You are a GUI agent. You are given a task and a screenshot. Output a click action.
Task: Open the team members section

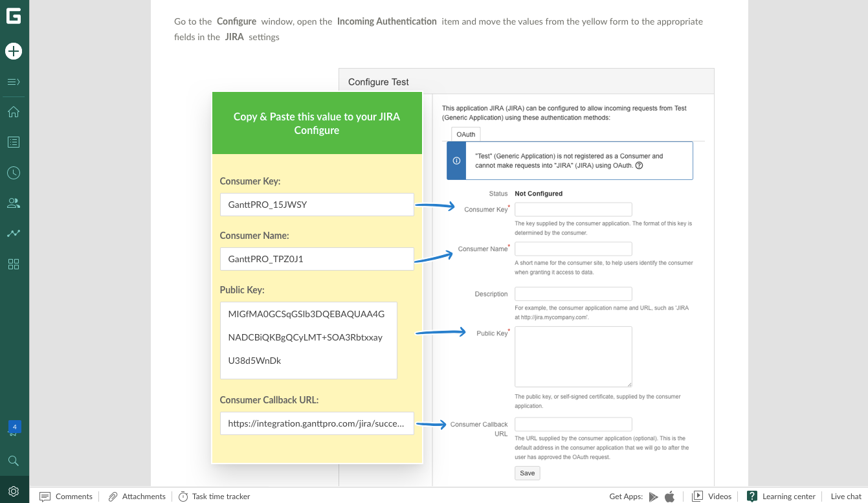(x=14, y=203)
